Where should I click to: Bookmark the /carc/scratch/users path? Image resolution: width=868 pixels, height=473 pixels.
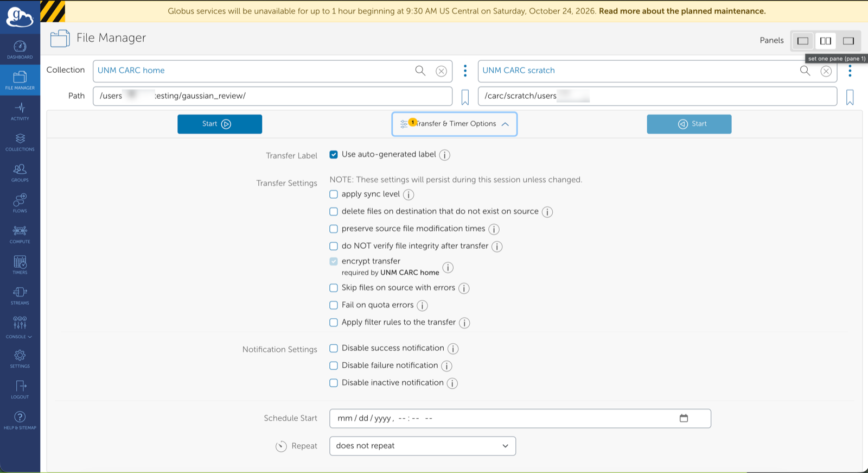click(850, 97)
